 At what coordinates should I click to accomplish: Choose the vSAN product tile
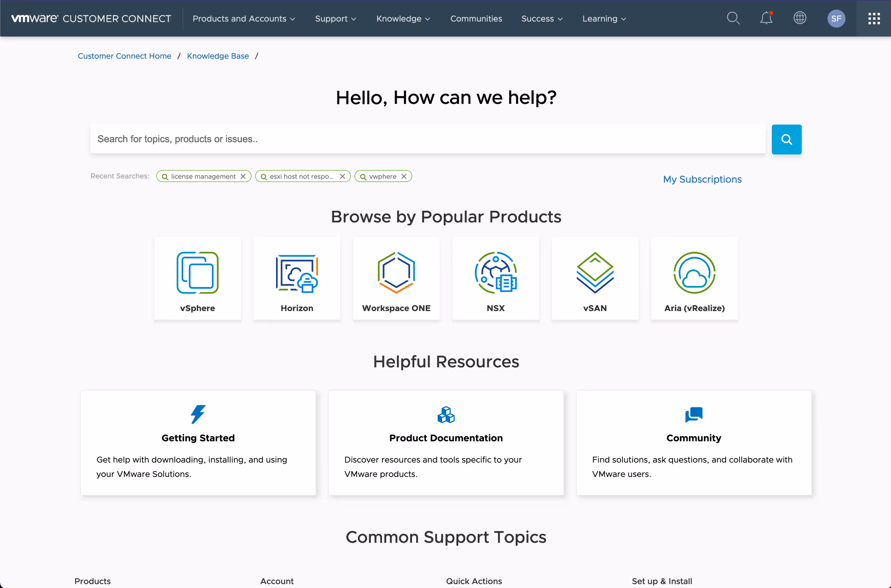pyautogui.click(x=595, y=278)
